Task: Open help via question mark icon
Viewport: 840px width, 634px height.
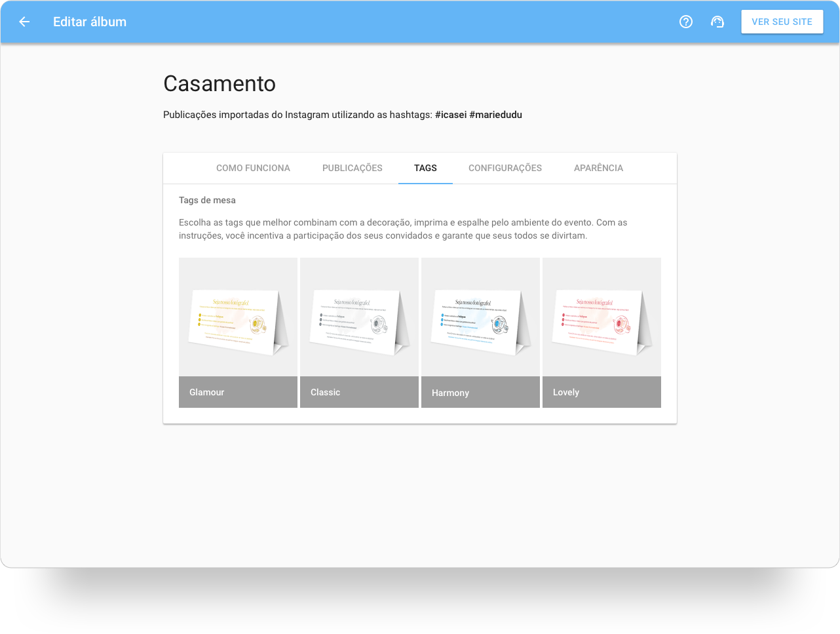Action: coord(686,22)
